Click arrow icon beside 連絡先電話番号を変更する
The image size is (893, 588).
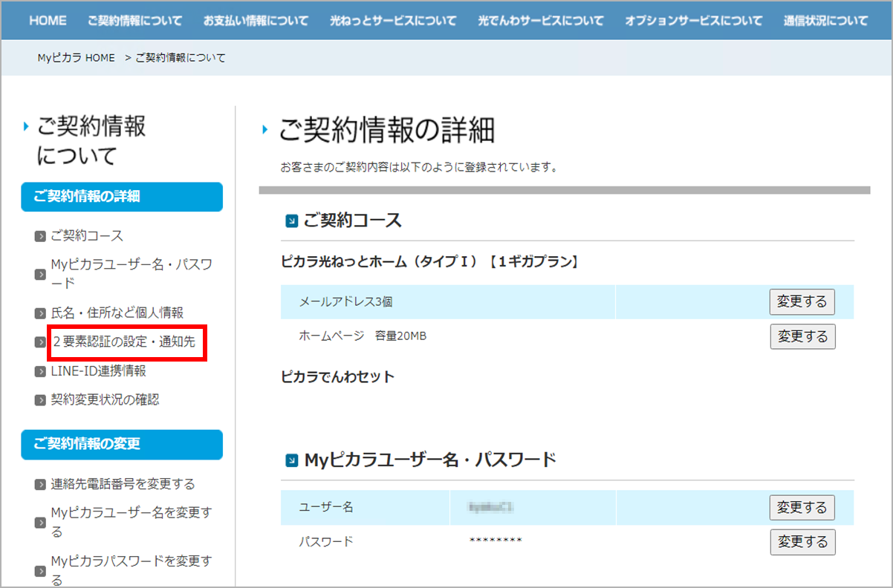pyautogui.click(x=40, y=485)
